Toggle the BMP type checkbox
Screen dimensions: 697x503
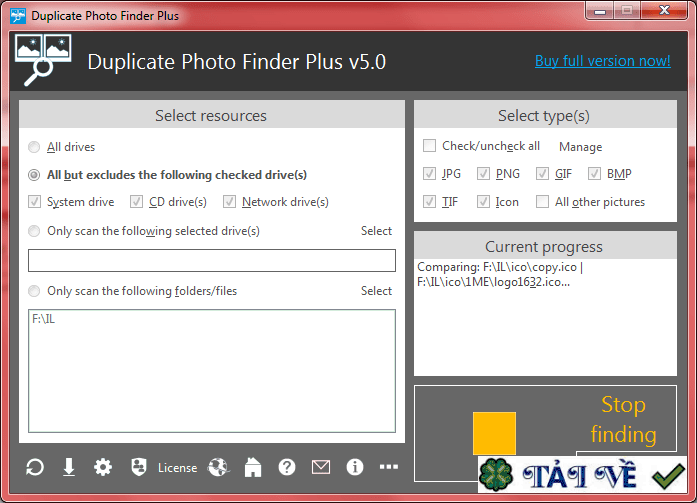click(x=595, y=174)
